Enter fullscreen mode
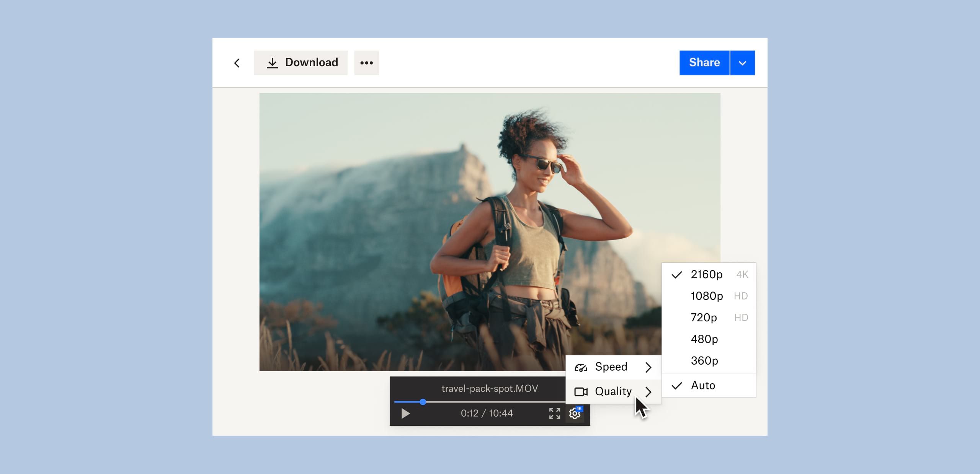Screen dimensions: 980x474 click(x=554, y=413)
